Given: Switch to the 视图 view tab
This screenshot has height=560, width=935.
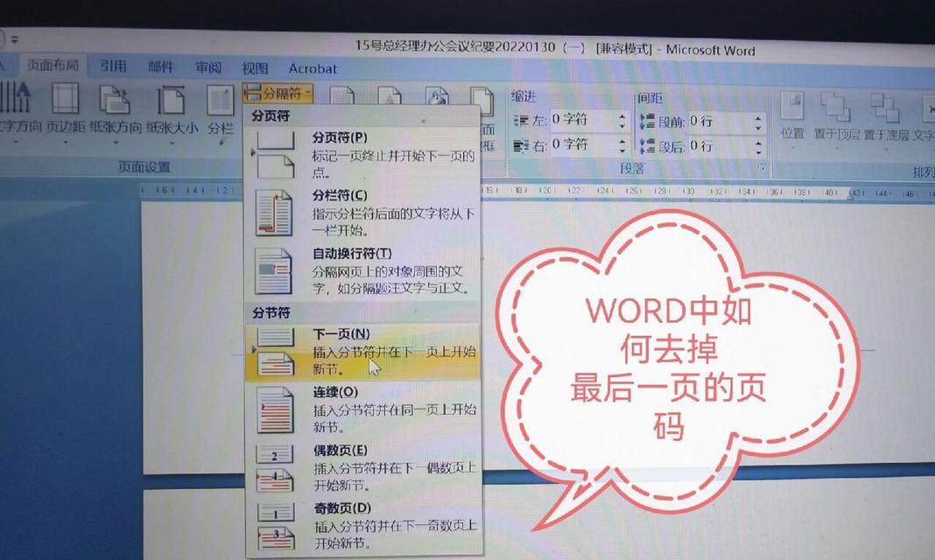Looking at the screenshot, I should tap(255, 68).
